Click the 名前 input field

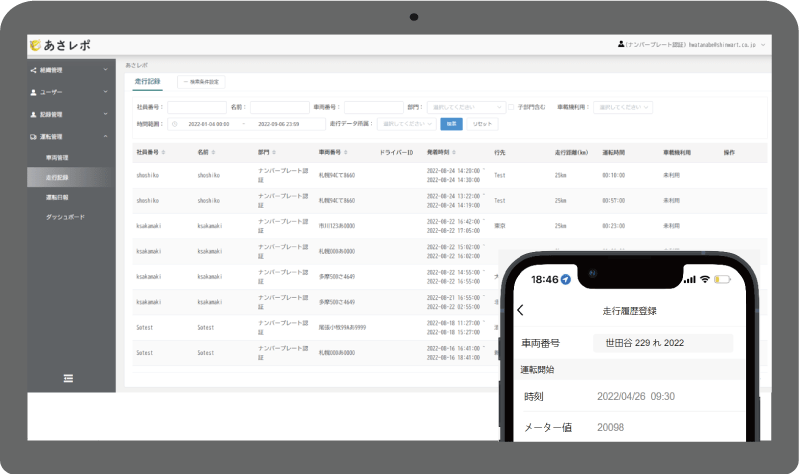[x=280, y=107]
